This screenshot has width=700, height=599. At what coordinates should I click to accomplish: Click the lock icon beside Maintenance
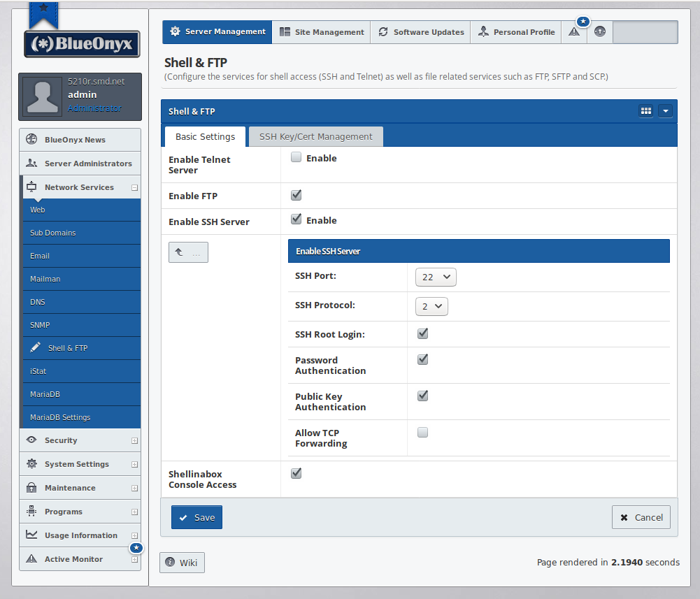coord(31,487)
